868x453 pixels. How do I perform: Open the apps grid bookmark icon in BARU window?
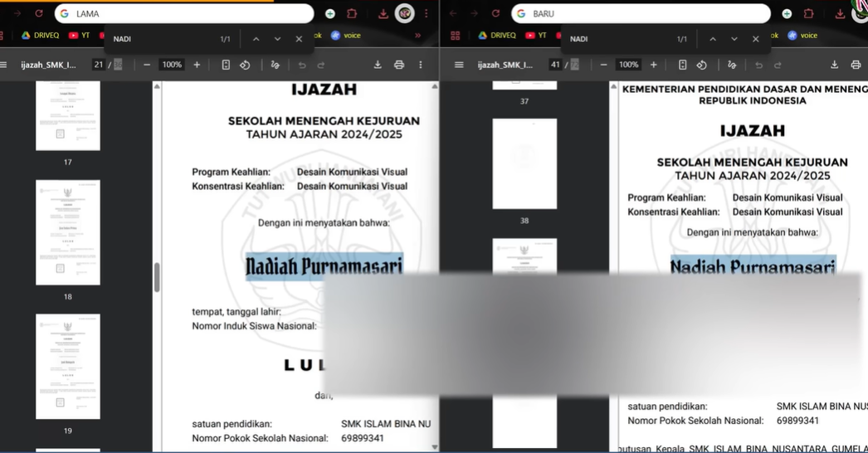pyautogui.click(x=455, y=36)
